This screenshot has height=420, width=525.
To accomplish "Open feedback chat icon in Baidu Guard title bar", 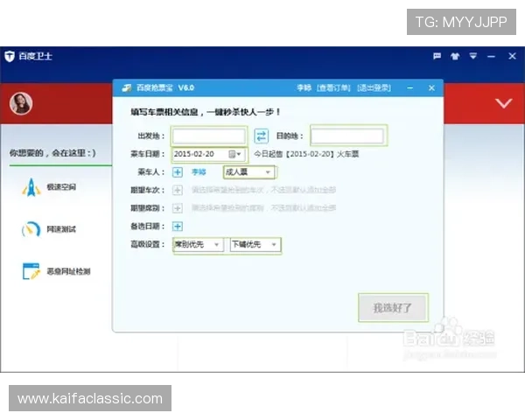I will 437,56.
